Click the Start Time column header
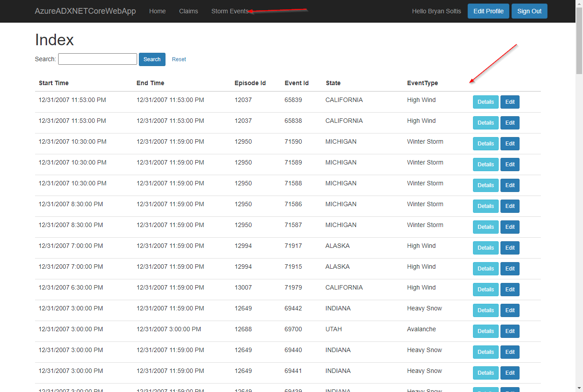The width and height of the screenshot is (583, 392). 53,83
